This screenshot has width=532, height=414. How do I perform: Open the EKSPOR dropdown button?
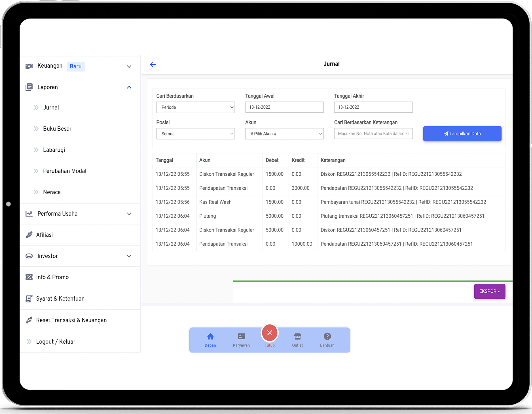pos(490,291)
